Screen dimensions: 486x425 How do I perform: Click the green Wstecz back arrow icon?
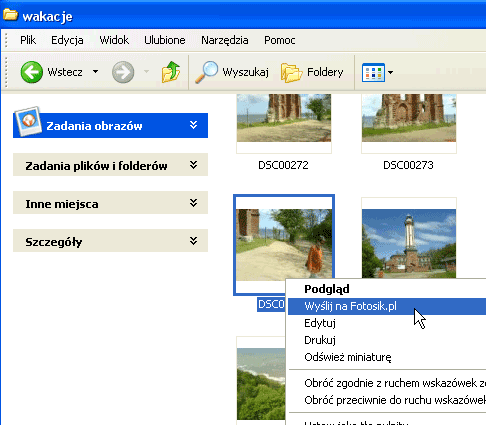coord(32,72)
